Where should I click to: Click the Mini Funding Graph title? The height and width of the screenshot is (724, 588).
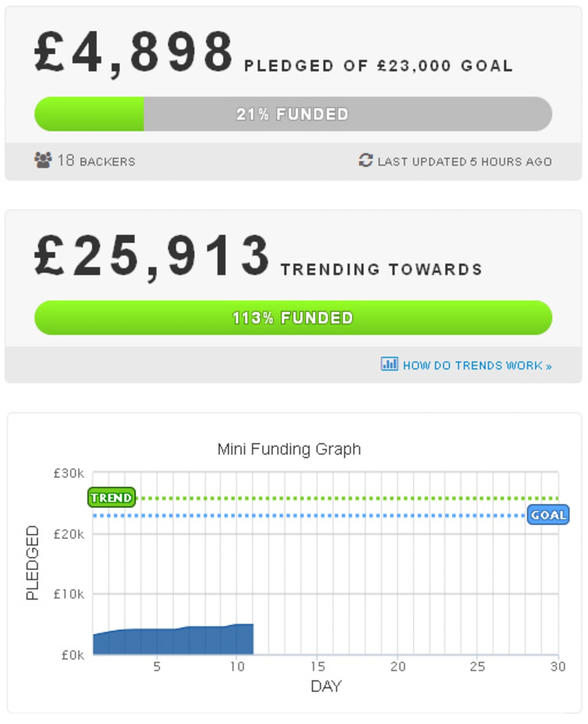click(x=289, y=449)
